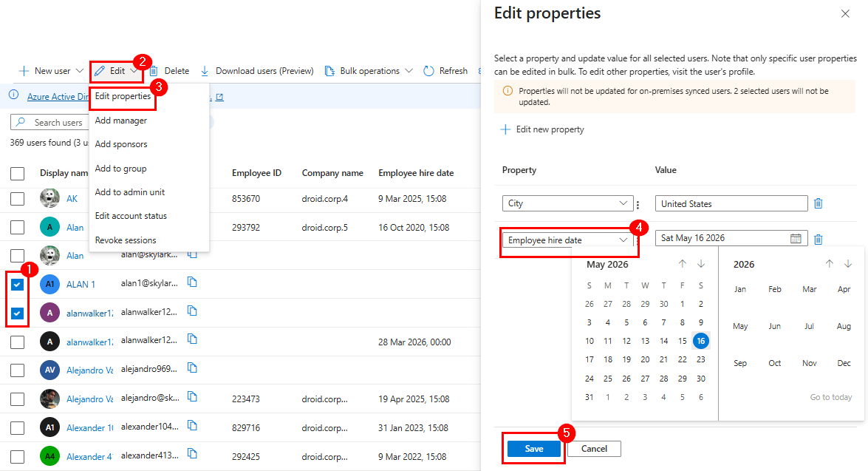
Task: Expand the New user dropdown chevron
Action: pyautogui.click(x=79, y=71)
